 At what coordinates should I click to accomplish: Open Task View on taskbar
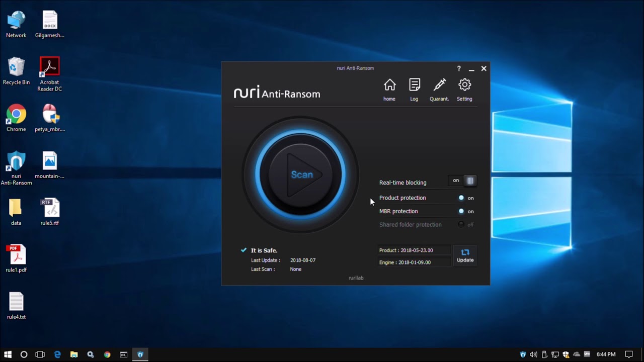pyautogui.click(x=40, y=354)
